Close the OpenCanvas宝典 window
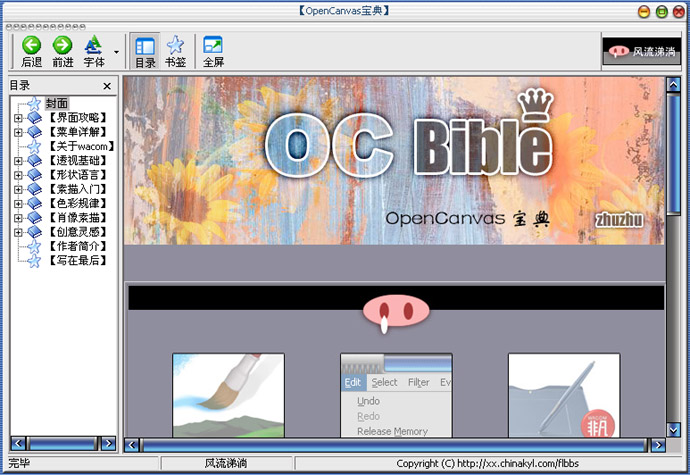The height and width of the screenshot is (475, 690). coord(679,12)
